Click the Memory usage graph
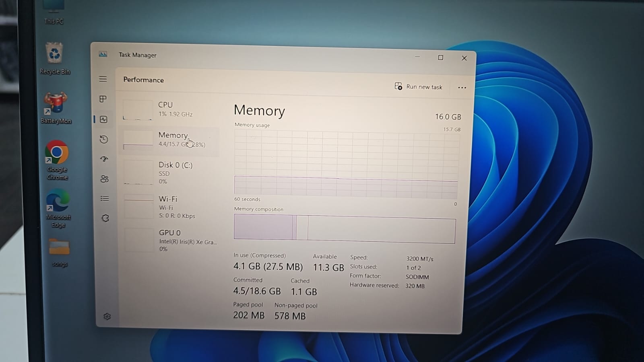The height and width of the screenshot is (362, 644). [346, 164]
